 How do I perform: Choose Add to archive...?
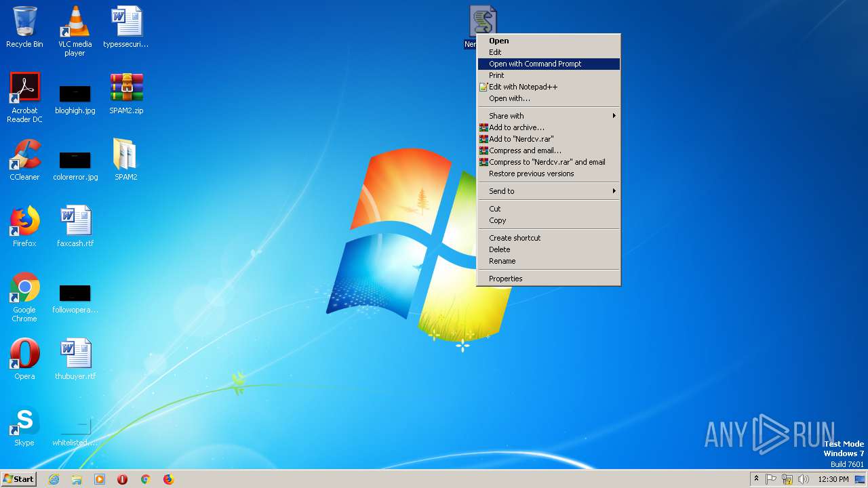coord(549,127)
